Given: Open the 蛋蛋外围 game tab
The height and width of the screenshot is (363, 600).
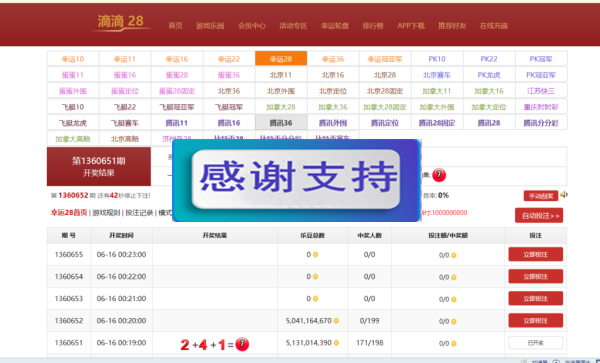Looking at the screenshot, I should tap(73, 91).
